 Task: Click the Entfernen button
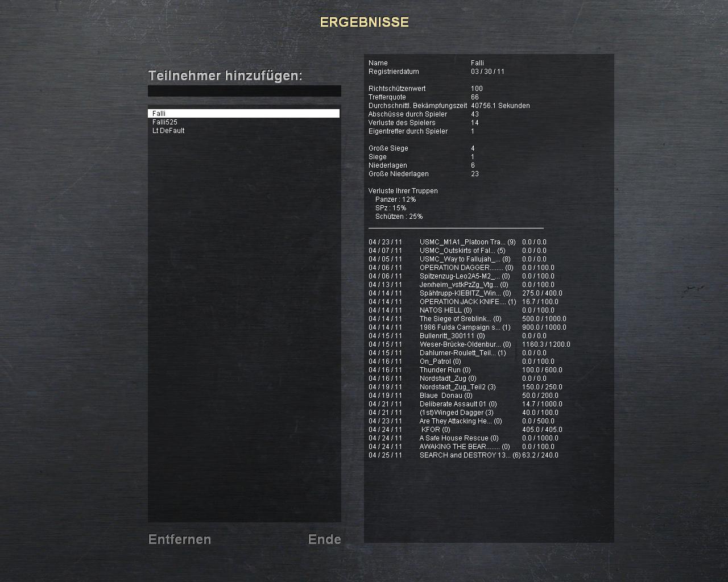coord(179,539)
